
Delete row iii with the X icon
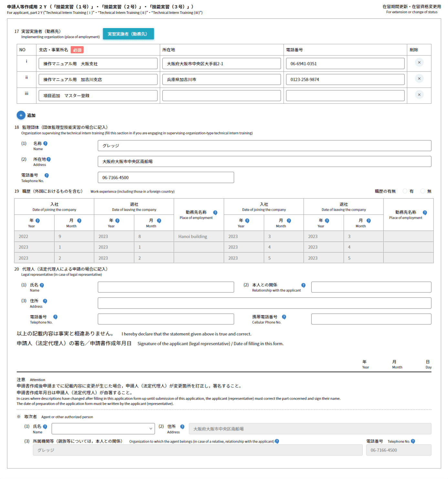[x=419, y=95]
